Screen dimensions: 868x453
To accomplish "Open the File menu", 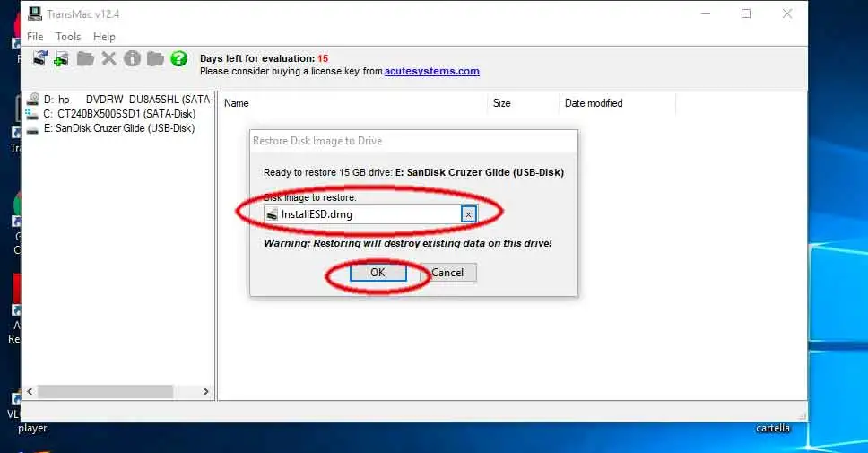I will [35, 37].
